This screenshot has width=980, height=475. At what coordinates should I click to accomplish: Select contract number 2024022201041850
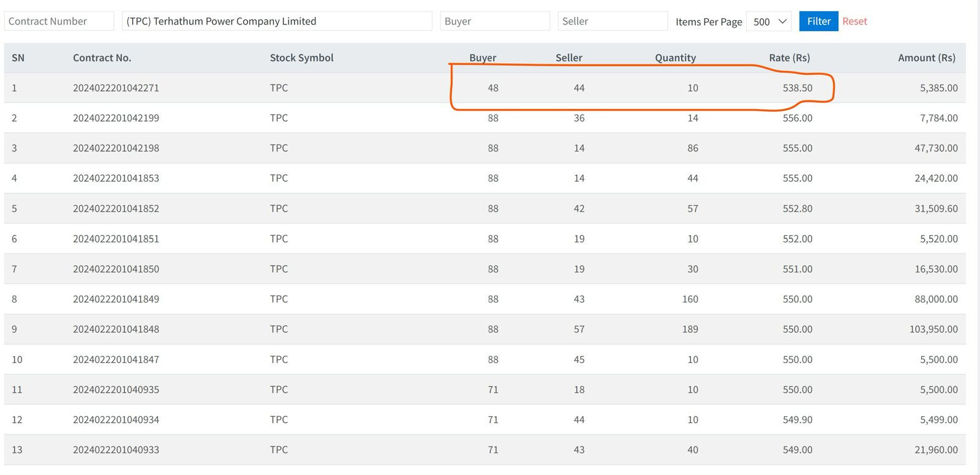coord(116,269)
